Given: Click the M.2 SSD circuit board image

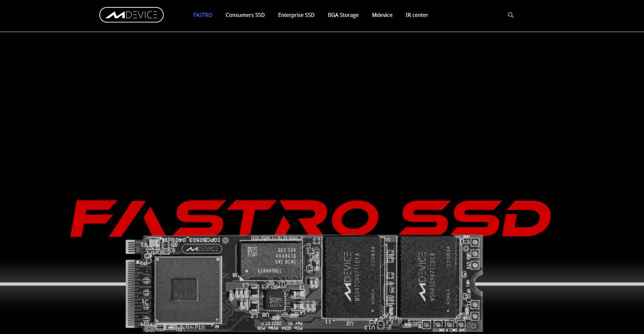Looking at the screenshot, I should coord(304,283).
